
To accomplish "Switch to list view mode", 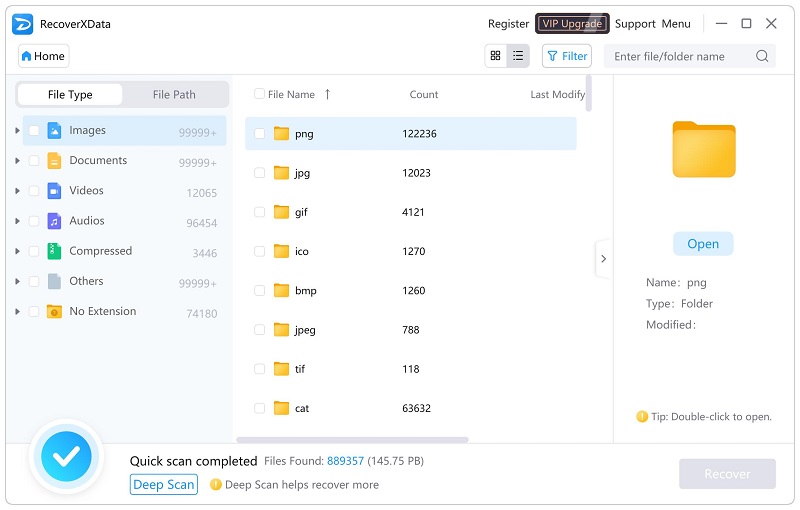I will [518, 56].
